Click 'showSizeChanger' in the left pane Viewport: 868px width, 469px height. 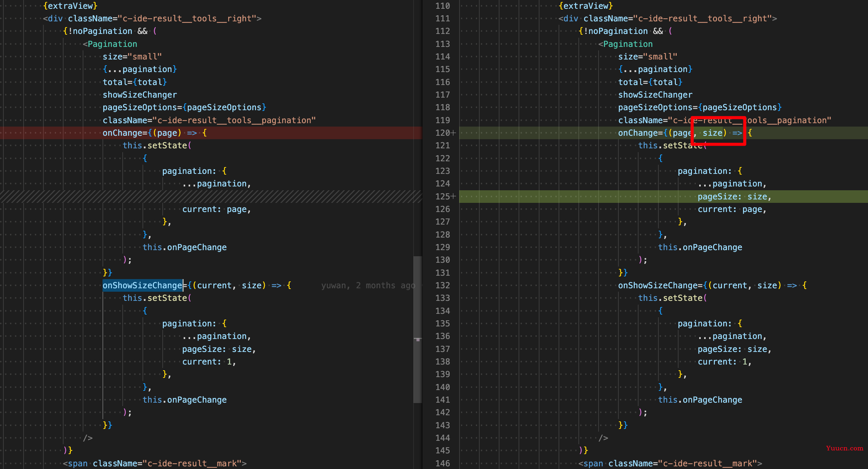coord(140,95)
